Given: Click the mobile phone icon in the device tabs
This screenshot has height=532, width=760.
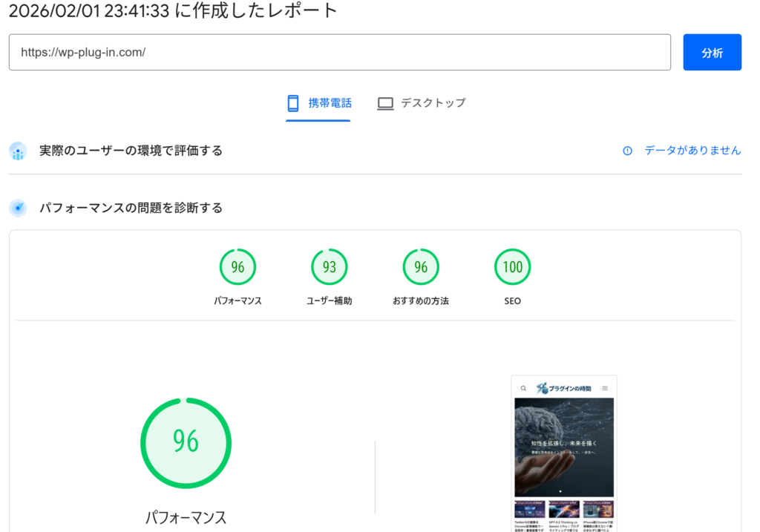Looking at the screenshot, I should (293, 103).
